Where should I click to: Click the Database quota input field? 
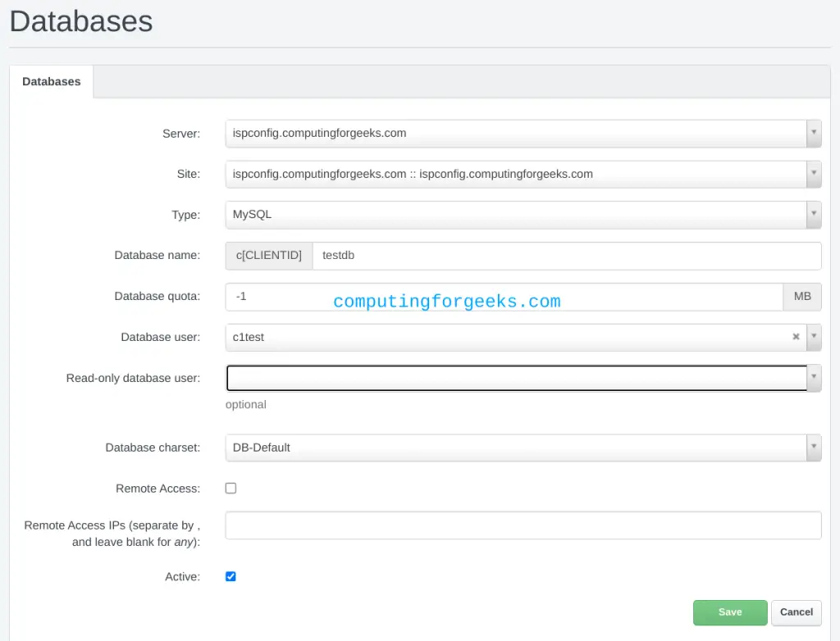tap(504, 297)
